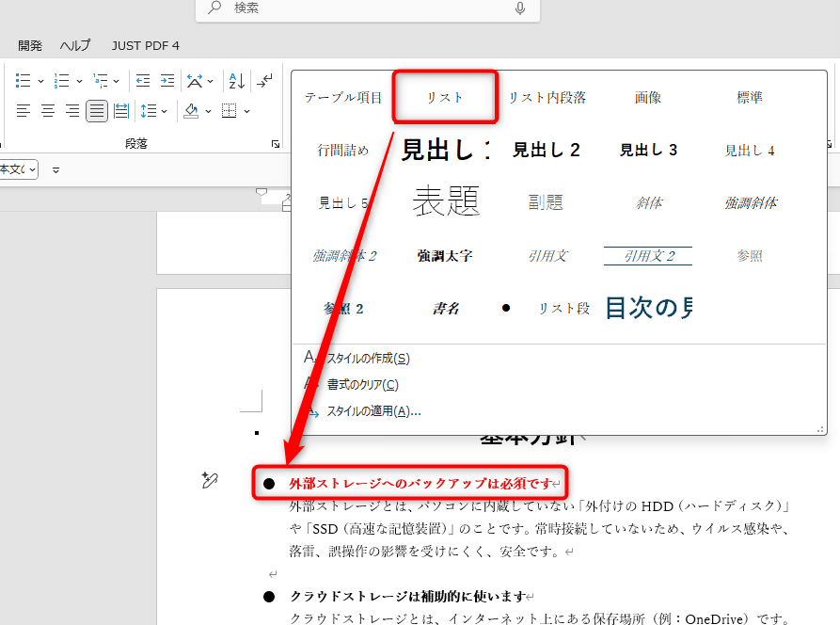Toggle right text alignment
The width and height of the screenshot is (840, 625).
coord(72,111)
